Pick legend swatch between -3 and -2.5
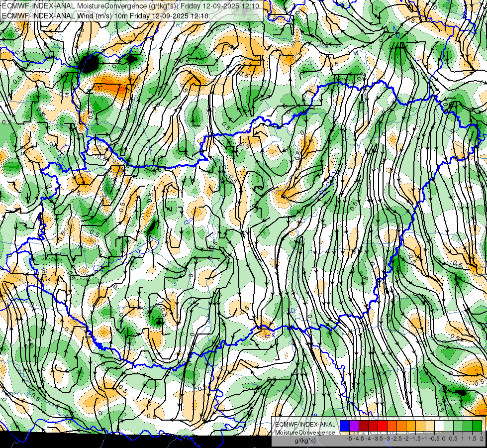This screenshot has width=487, height=448. [x=392, y=426]
